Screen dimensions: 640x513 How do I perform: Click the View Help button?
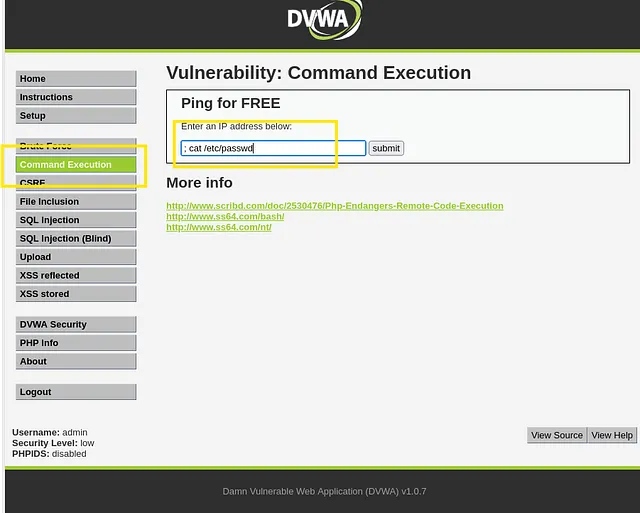612,435
